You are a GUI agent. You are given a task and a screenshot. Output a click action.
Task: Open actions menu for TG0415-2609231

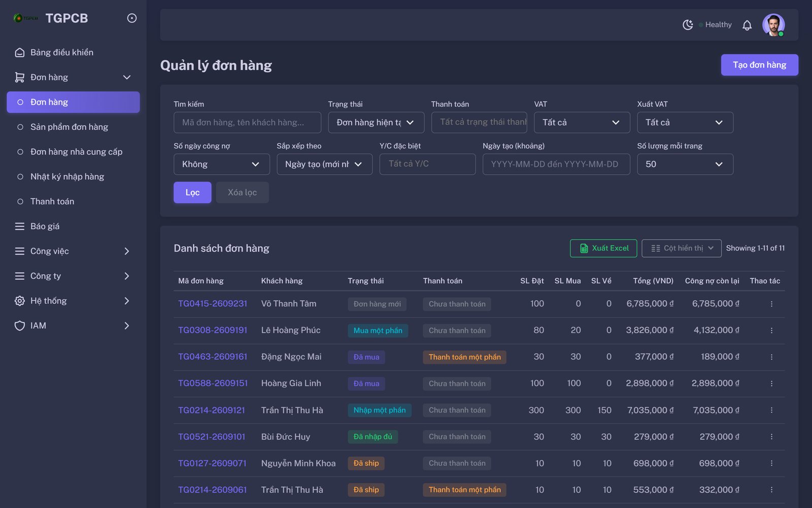click(x=771, y=304)
